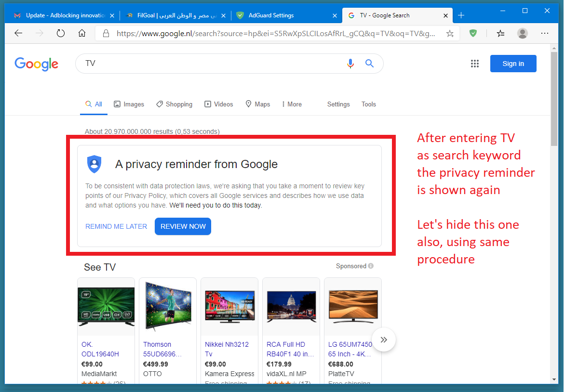Viewport: 565px width, 392px height.
Task: Click REMIND ME LATER link
Action: tap(116, 226)
